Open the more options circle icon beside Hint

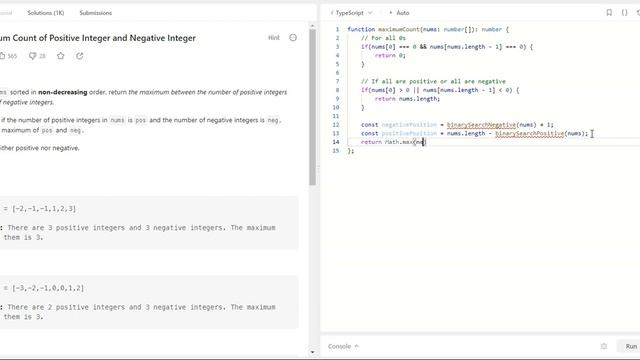click(x=293, y=38)
